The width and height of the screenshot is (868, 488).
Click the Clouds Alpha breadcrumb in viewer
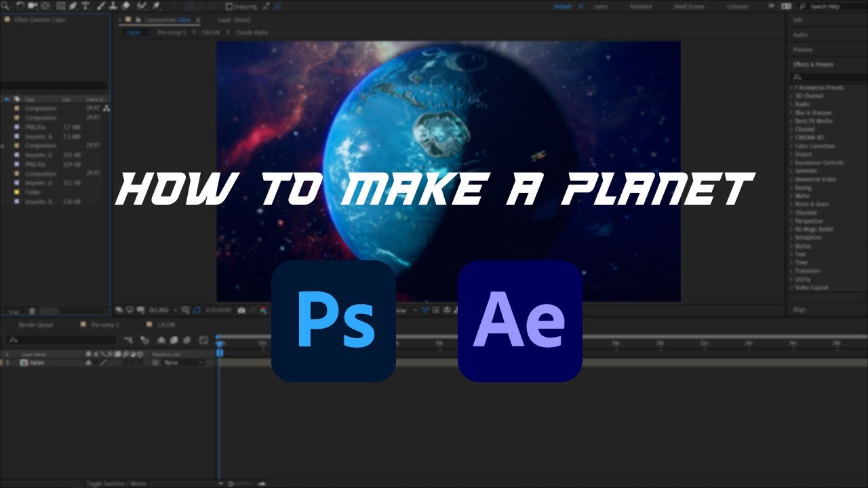(x=252, y=32)
